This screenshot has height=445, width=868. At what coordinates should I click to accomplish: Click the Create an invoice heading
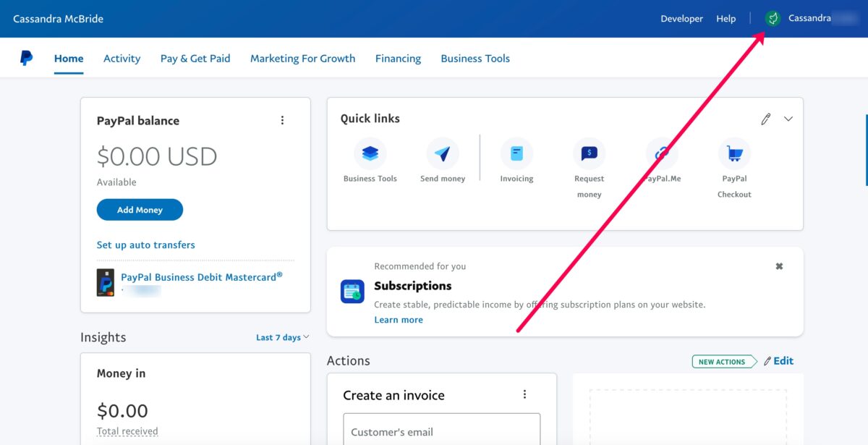(393, 395)
